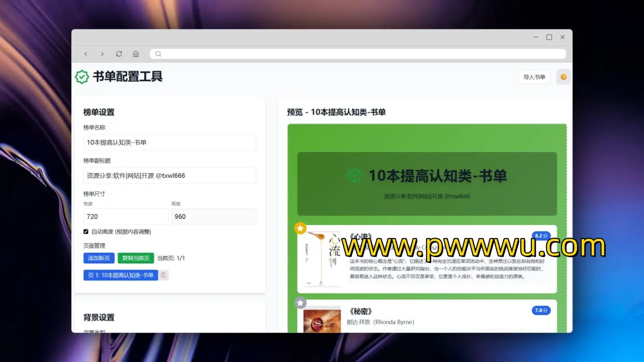Click the browser forward arrow
Image resolution: width=644 pixels, height=362 pixels.
point(102,54)
